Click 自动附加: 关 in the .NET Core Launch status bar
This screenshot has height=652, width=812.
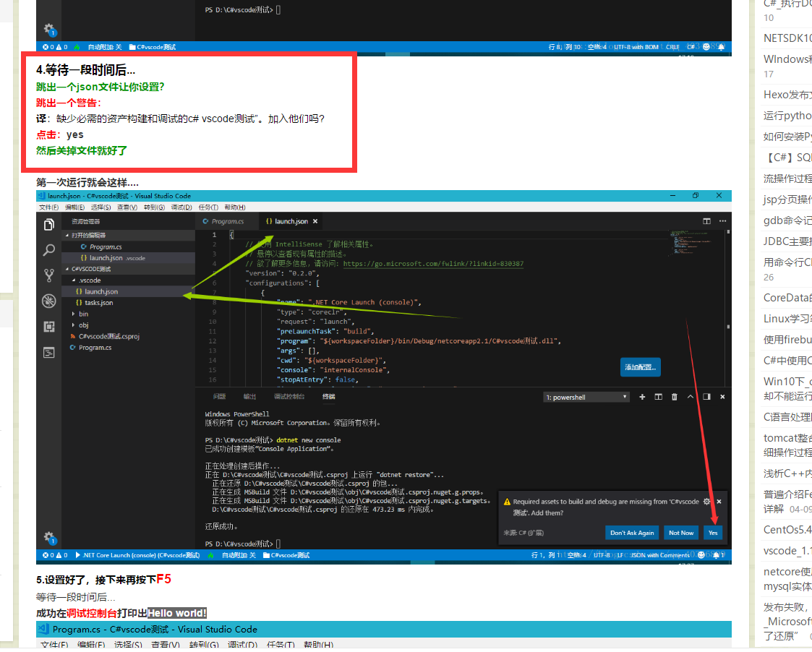239,555
